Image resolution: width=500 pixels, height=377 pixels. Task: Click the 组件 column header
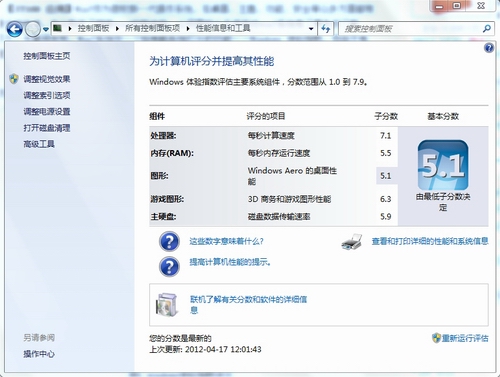[157, 116]
